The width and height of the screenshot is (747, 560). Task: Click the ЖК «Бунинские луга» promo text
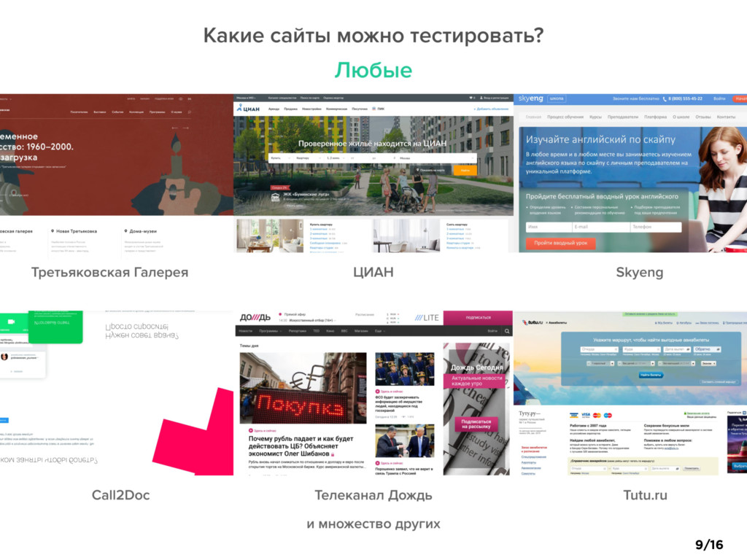click(306, 194)
